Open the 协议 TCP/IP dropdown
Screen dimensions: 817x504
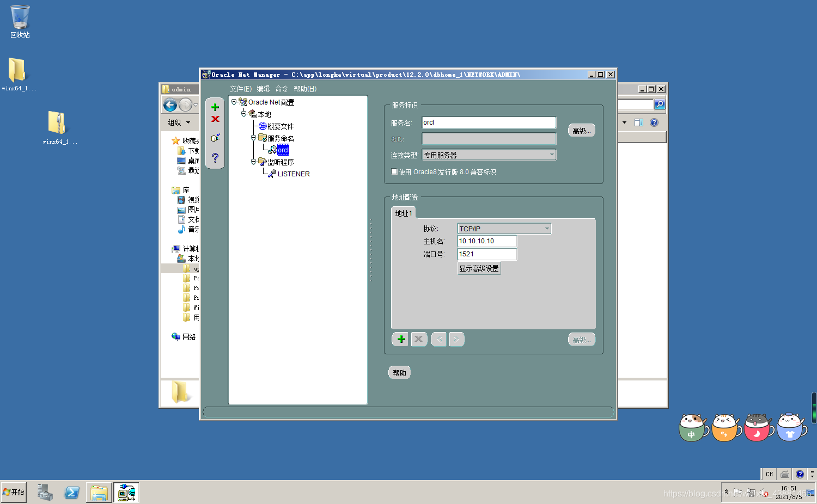click(x=504, y=229)
